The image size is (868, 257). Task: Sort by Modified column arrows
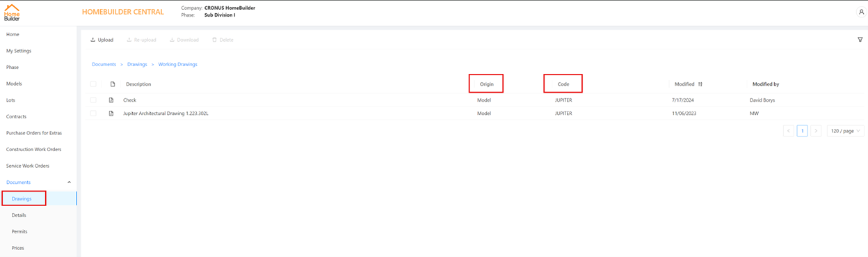coord(700,84)
